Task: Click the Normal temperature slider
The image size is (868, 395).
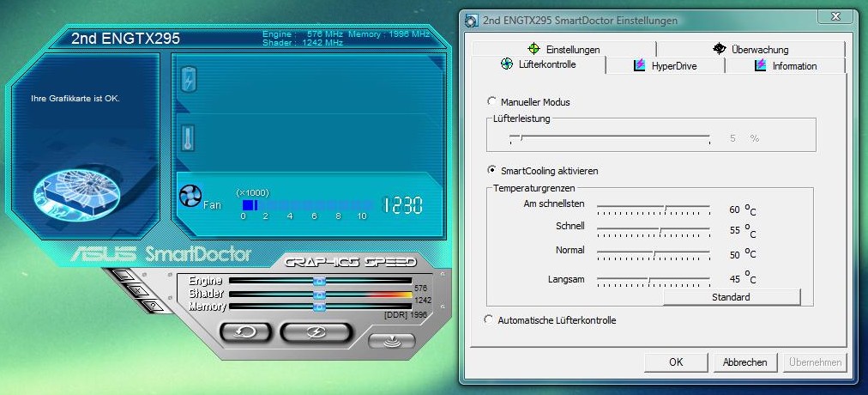Action: pyautogui.click(x=654, y=255)
